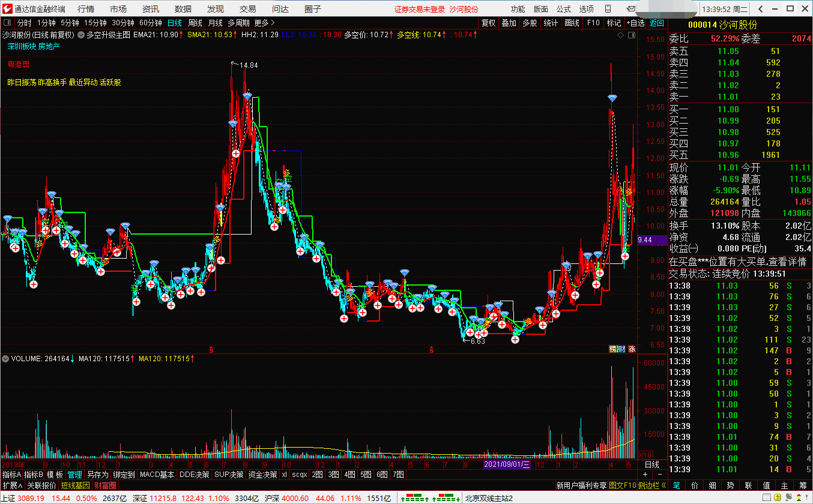Open the 复权 adjustment options
The height and width of the screenshot is (504, 813).
[489, 23]
